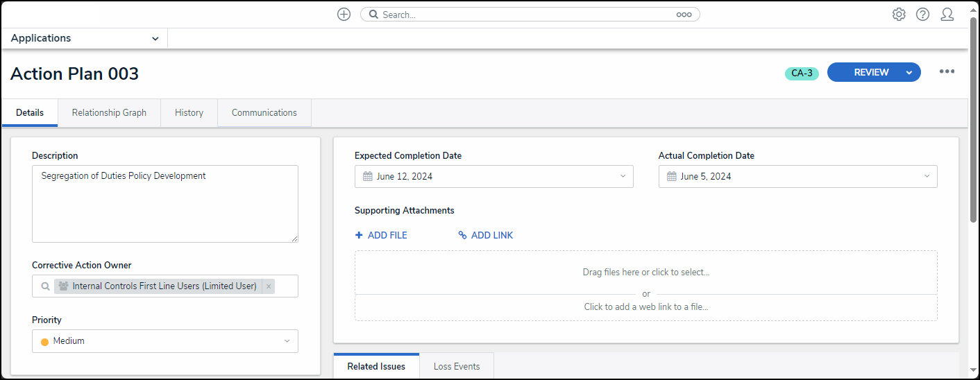Click the Expected Completion Date calendar icon
This screenshot has width=980, height=380.
pyautogui.click(x=368, y=177)
